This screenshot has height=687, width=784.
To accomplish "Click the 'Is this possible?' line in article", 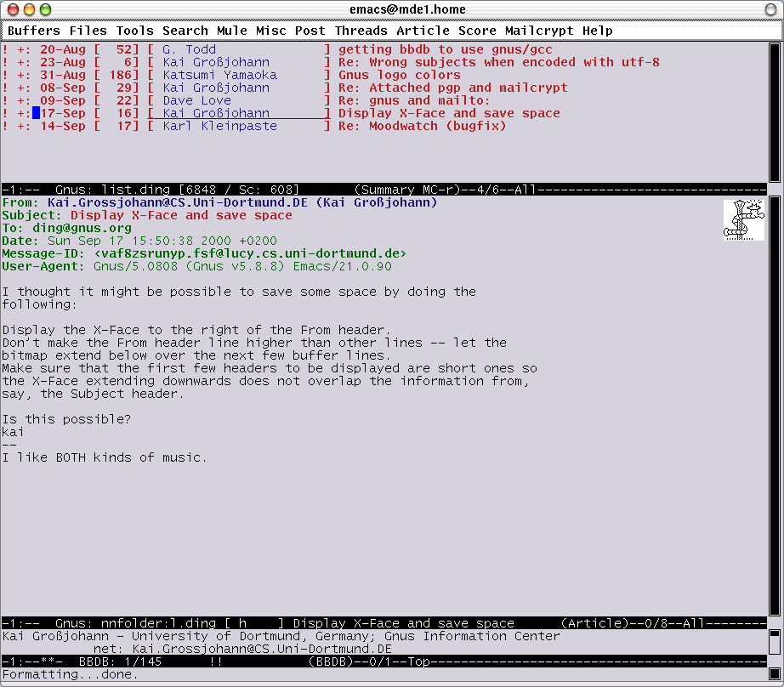I will (x=66, y=419).
